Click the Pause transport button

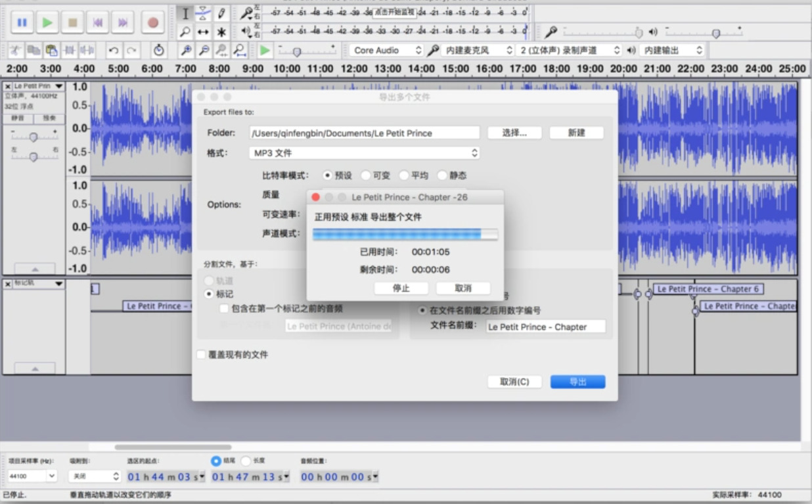click(x=22, y=22)
